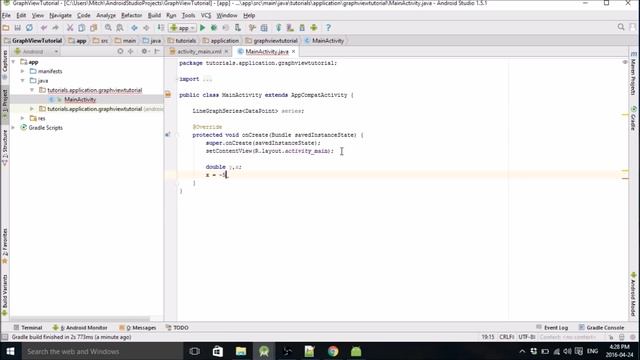Click CRLF line separator in status bar

(507, 337)
